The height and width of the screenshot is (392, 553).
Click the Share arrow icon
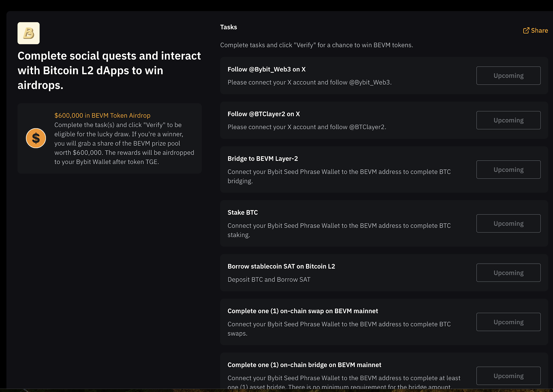(x=526, y=30)
